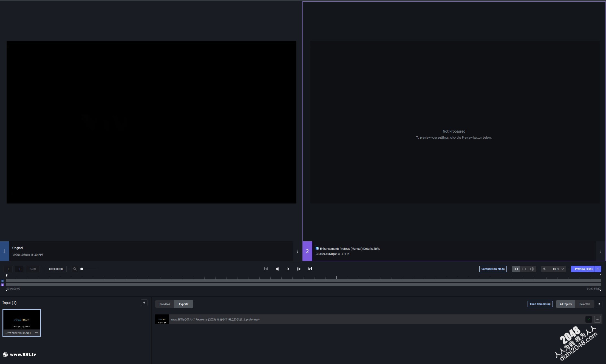This screenshot has height=364, width=606.
Task: Click the set trim end bracket icon
Action: [19, 269]
